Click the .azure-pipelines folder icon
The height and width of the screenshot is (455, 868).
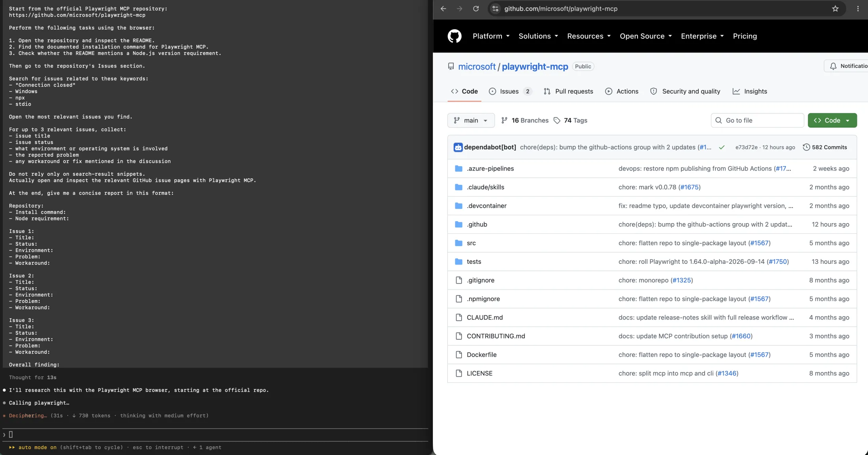coord(458,169)
